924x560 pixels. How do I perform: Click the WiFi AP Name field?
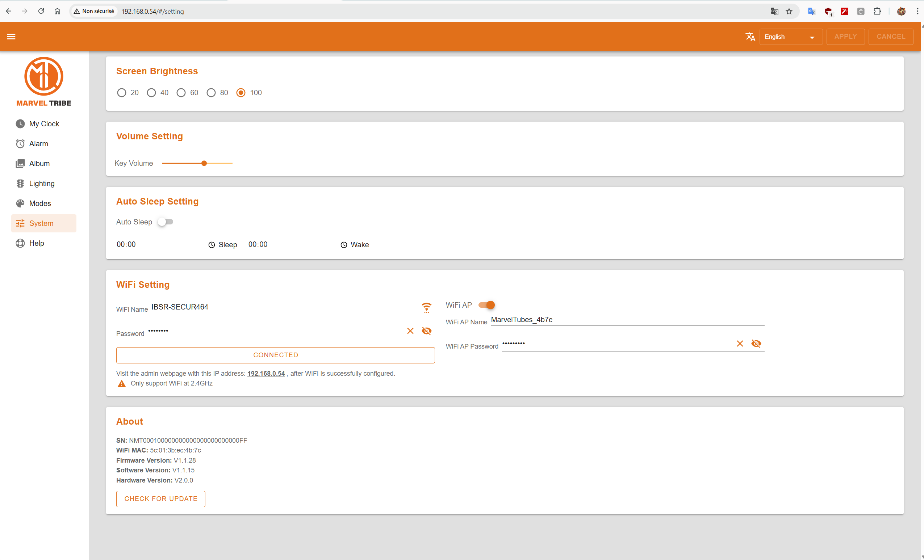pyautogui.click(x=627, y=320)
